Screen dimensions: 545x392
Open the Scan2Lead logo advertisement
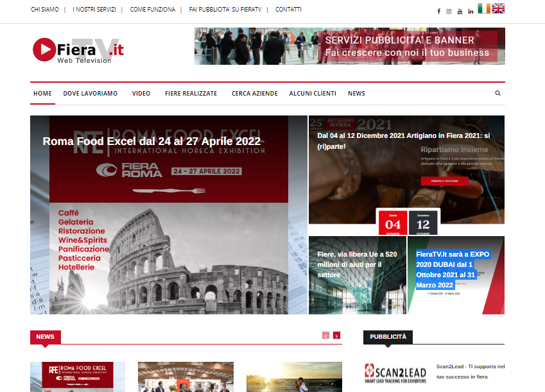point(395,373)
